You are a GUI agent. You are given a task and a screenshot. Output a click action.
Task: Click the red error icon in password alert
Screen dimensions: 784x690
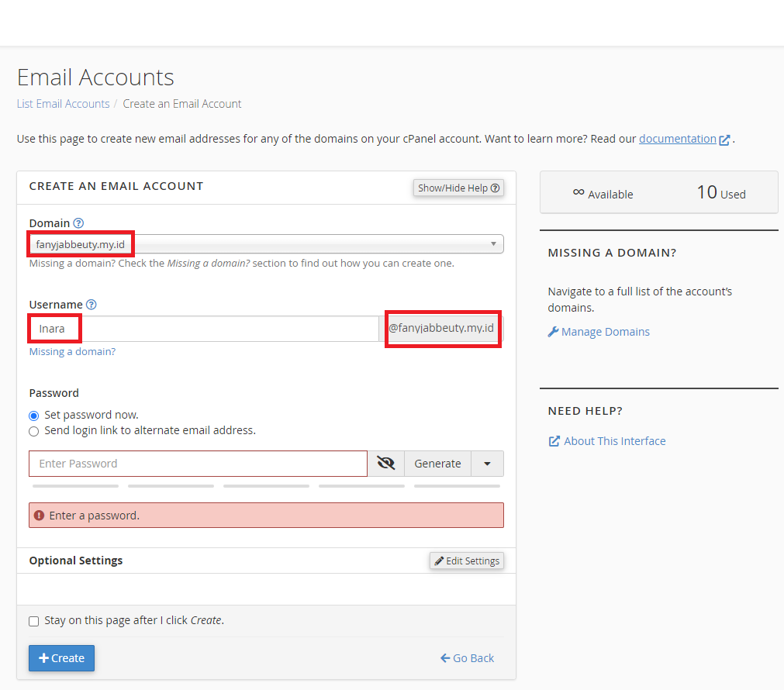40,516
